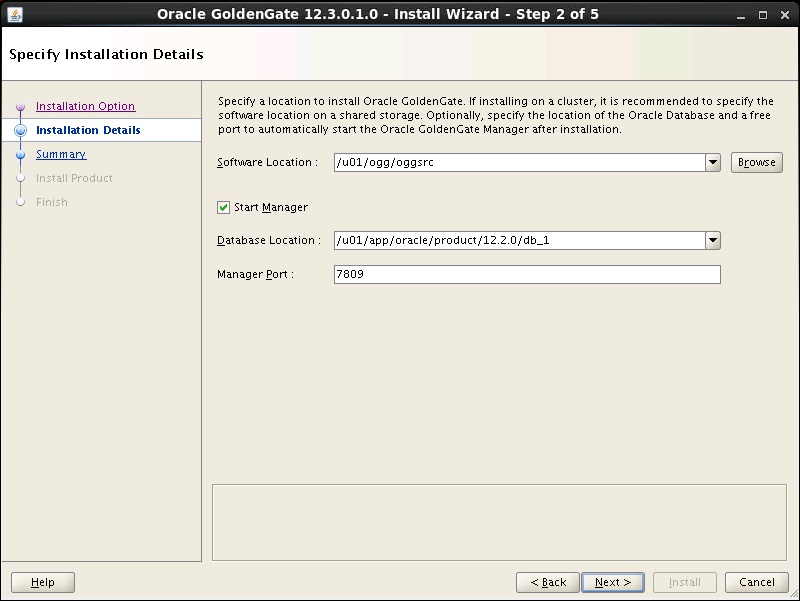The width and height of the screenshot is (800, 601).
Task: Click the Finish step bullet
Action: pyautogui.click(x=20, y=202)
